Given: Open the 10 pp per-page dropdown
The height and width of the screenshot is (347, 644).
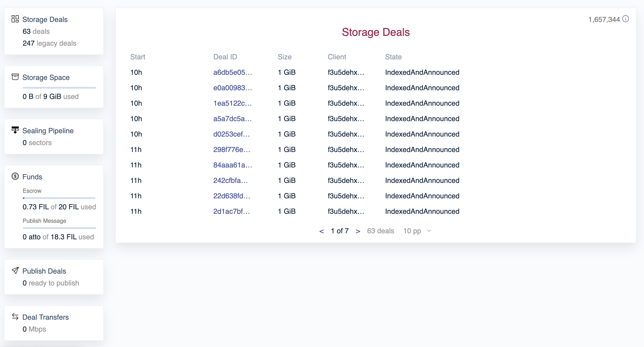Looking at the screenshot, I should coord(417,231).
